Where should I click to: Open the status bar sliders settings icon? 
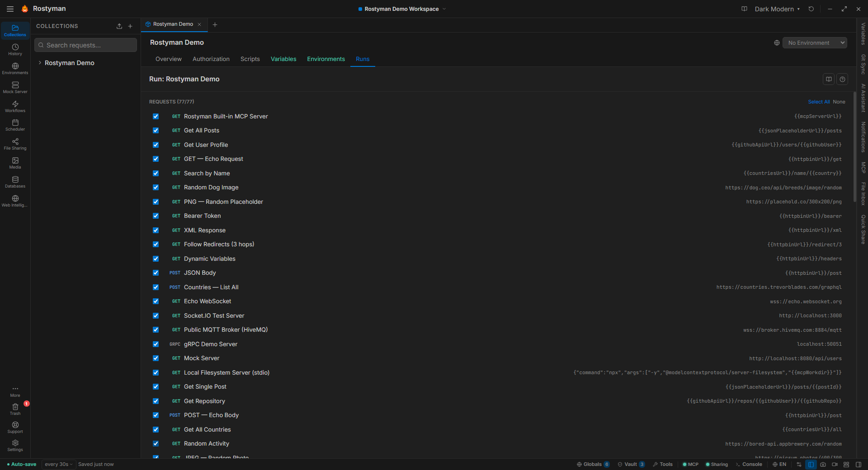point(799,464)
